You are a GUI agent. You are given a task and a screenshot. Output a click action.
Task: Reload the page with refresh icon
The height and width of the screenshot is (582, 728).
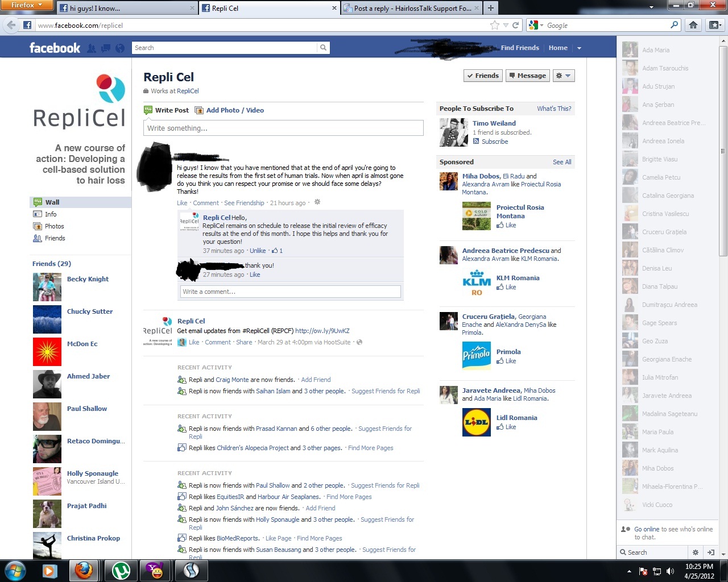[x=515, y=25]
